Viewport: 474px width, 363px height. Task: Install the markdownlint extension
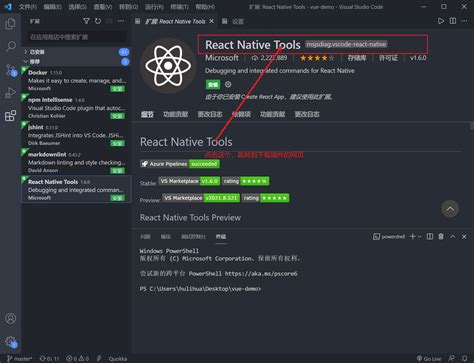[x=118, y=171]
